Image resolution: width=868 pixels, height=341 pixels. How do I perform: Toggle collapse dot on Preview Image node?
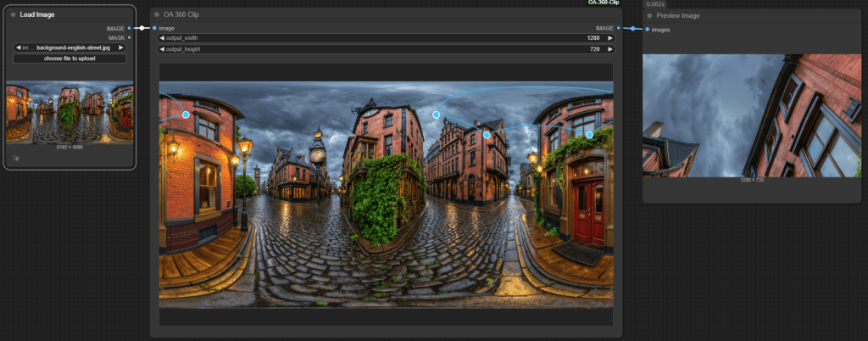(650, 15)
